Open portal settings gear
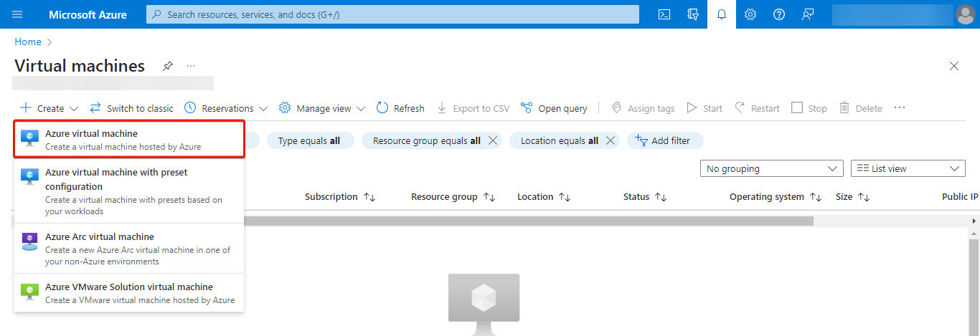The height and width of the screenshot is (336, 980). tap(750, 14)
